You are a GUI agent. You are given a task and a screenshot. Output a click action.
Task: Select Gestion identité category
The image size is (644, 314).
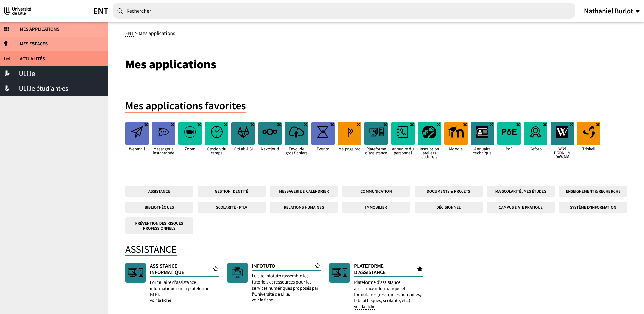point(231,191)
